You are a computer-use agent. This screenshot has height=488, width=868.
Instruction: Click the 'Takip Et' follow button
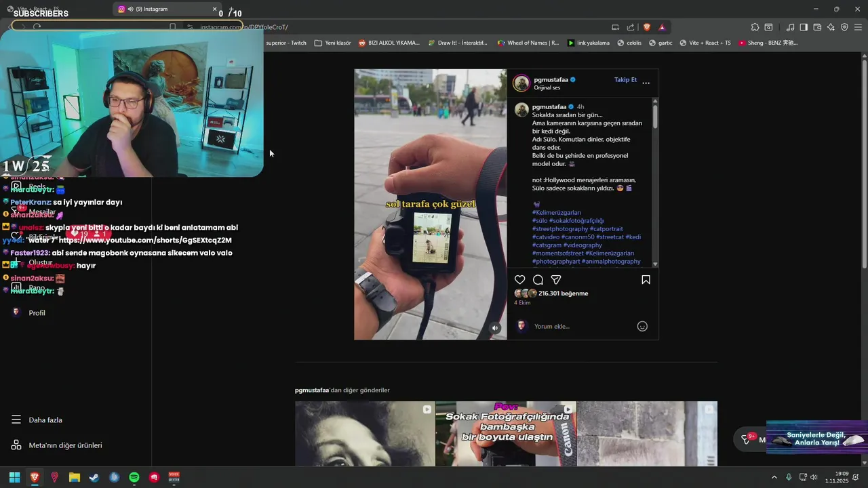tap(625, 79)
